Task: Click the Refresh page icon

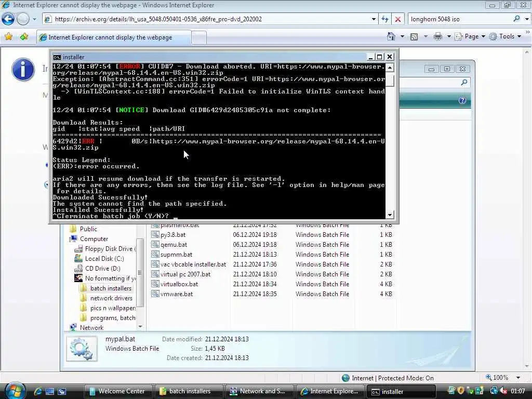Action: (x=385, y=19)
